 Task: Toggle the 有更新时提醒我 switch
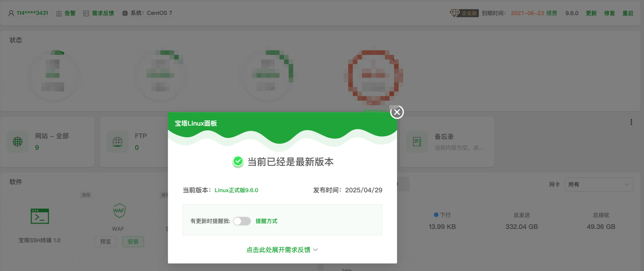[x=242, y=221]
